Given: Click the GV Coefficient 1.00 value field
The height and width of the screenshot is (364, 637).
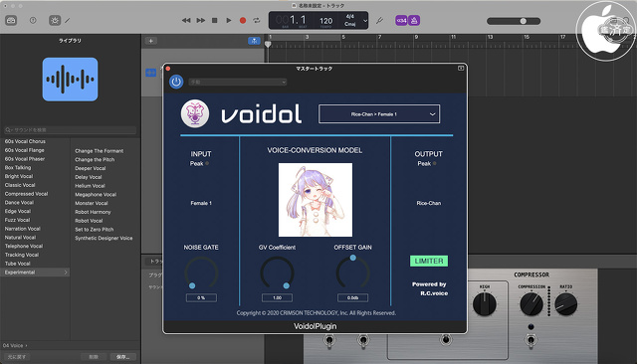Looking at the screenshot, I should (277, 297).
